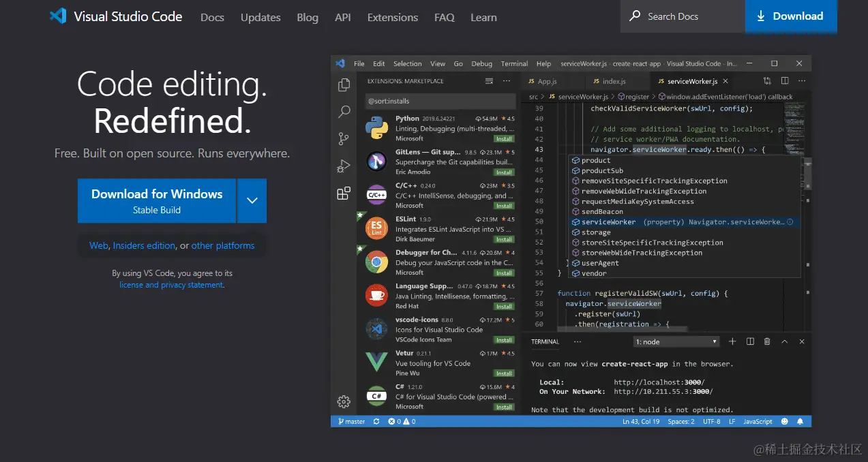Create a new terminal with the plus icon
The image size is (868, 462).
[x=732, y=341]
